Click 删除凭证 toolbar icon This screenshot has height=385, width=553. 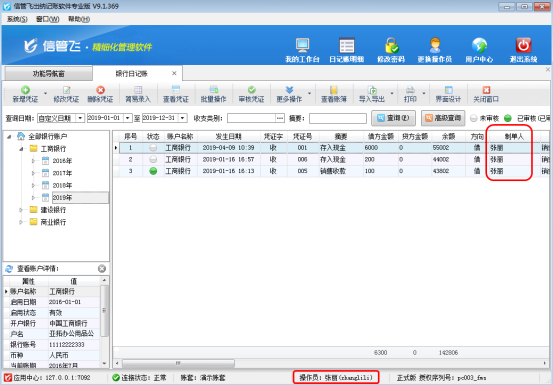coord(101,90)
